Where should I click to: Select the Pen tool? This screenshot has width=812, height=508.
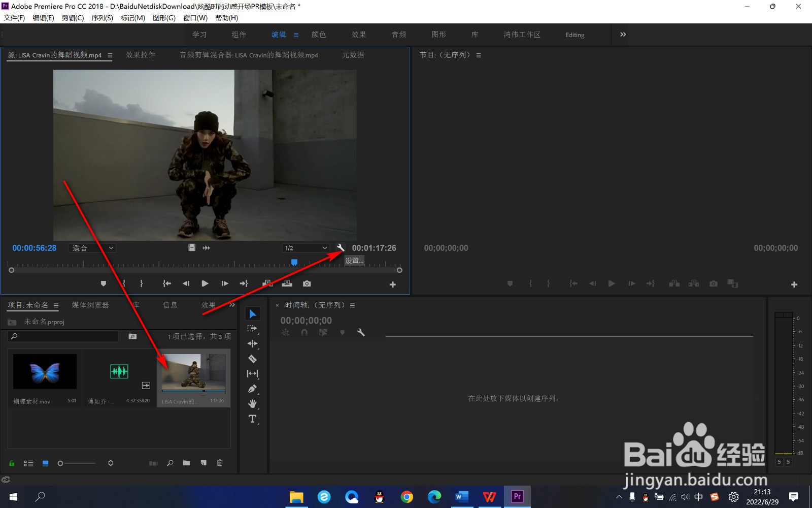click(x=252, y=389)
